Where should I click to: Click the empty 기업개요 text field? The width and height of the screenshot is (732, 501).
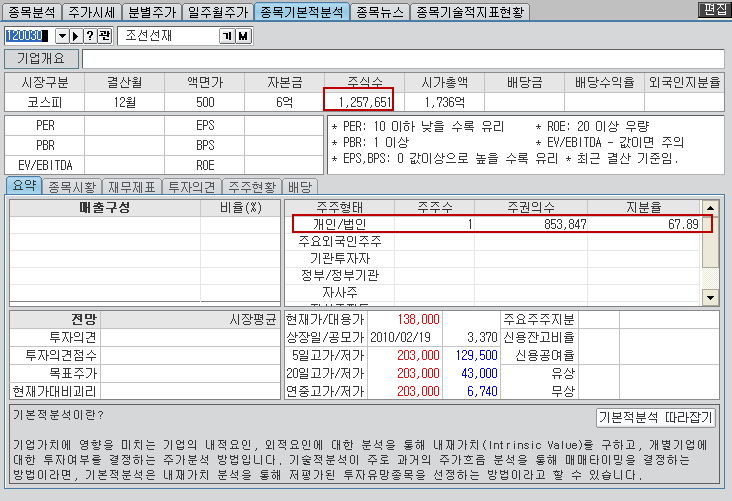tap(403, 59)
